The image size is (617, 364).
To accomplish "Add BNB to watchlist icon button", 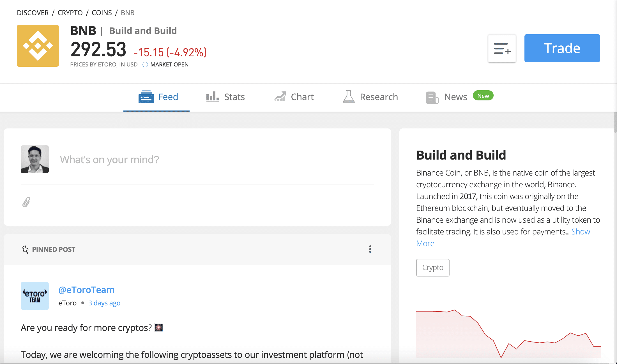I will [x=502, y=48].
